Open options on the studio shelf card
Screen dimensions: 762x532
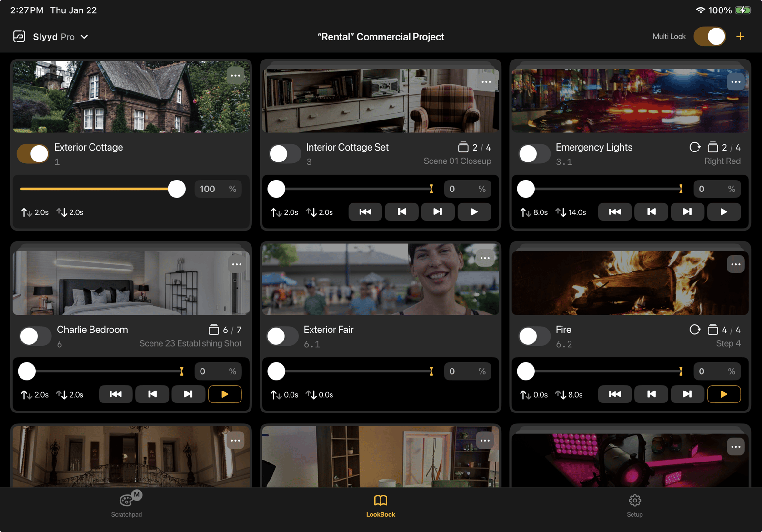[x=485, y=441]
